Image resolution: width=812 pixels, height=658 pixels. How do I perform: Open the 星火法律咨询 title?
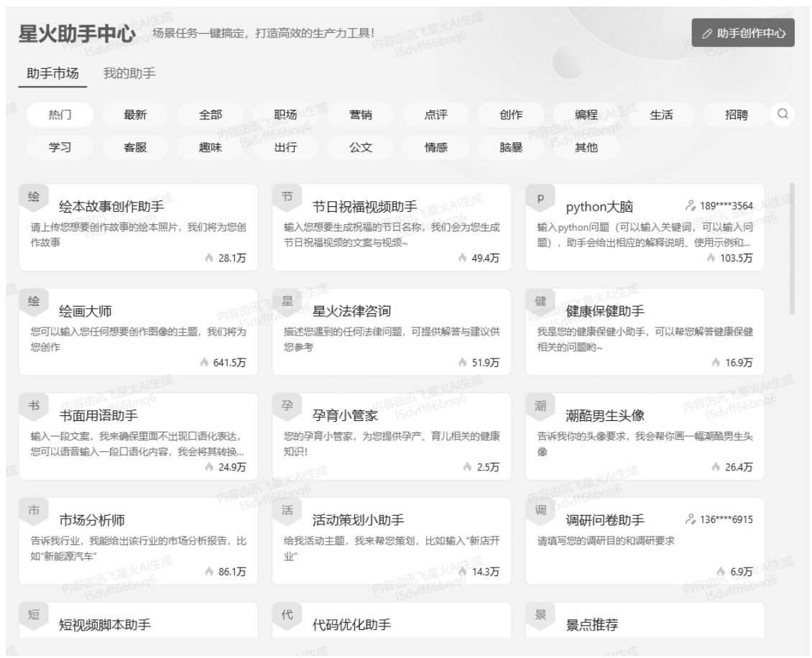tap(351, 312)
